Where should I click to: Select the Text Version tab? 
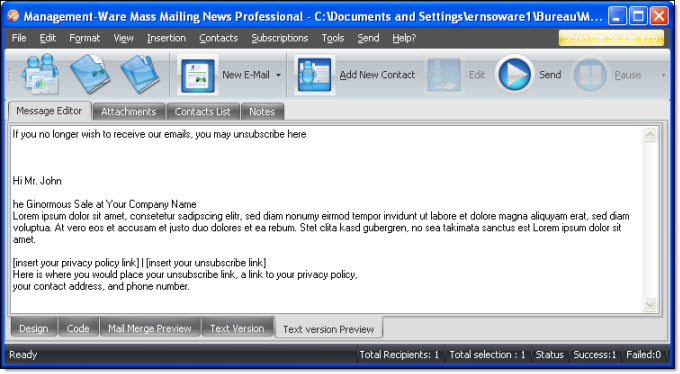coord(237,328)
